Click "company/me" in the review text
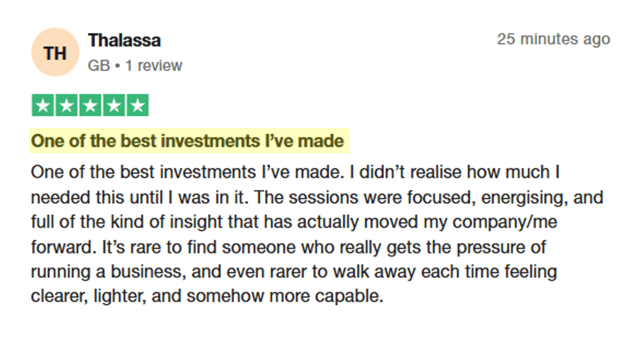The image size is (644, 339). coord(505,222)
